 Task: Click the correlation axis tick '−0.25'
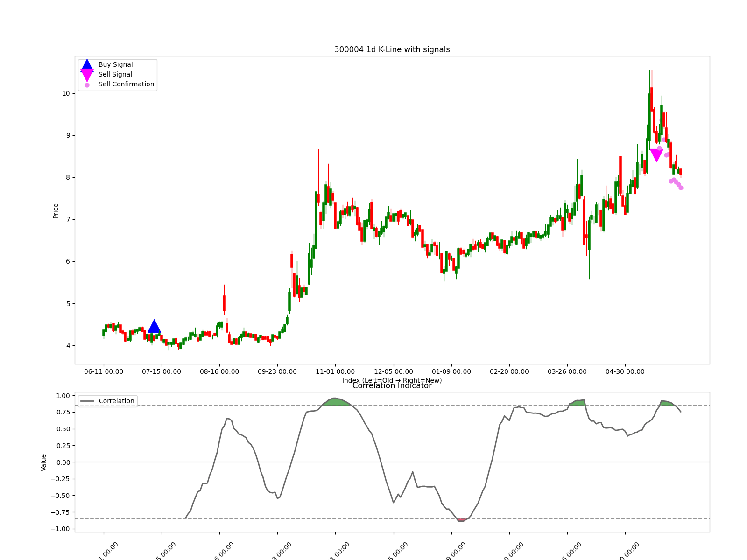[x=61, y=479]
